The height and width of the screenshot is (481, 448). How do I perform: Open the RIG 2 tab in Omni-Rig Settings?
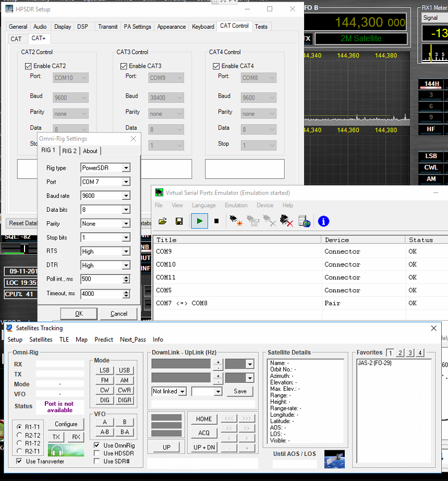69,151
